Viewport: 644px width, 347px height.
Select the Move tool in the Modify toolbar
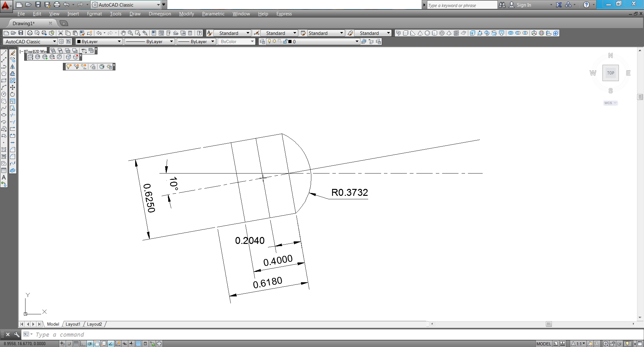[x=13, y=87]
